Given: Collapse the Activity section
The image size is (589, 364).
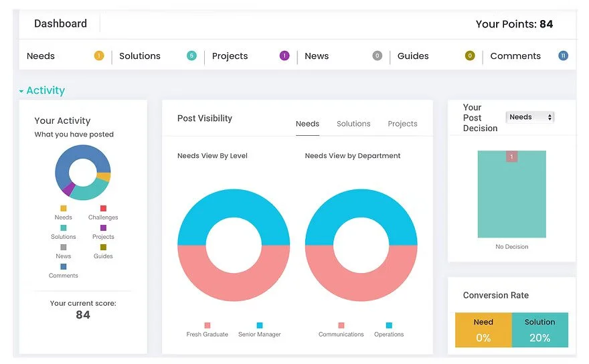Looking at the screenshot, I should (42, 90).
